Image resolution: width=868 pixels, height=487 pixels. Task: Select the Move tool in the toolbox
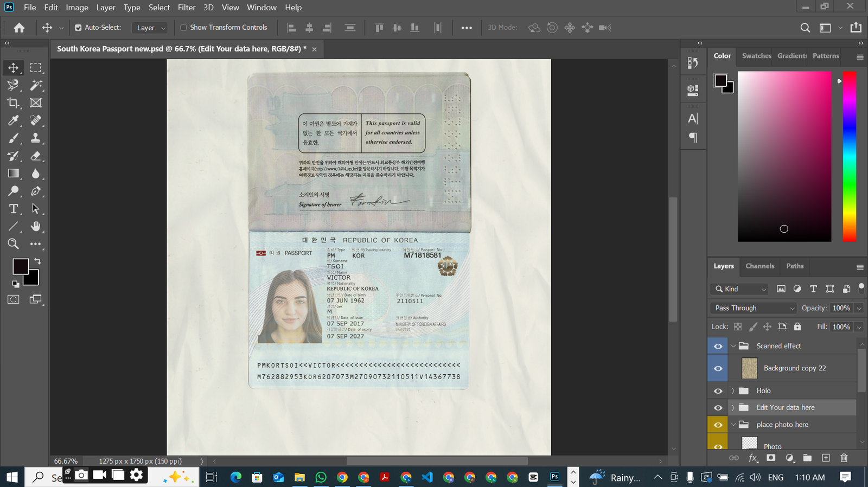pos(13,68)
